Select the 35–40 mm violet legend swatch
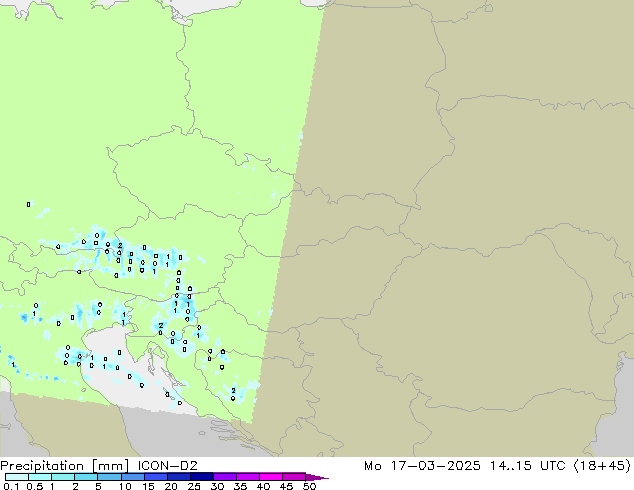Screen dimensions: 634x490 click(247, 477)
